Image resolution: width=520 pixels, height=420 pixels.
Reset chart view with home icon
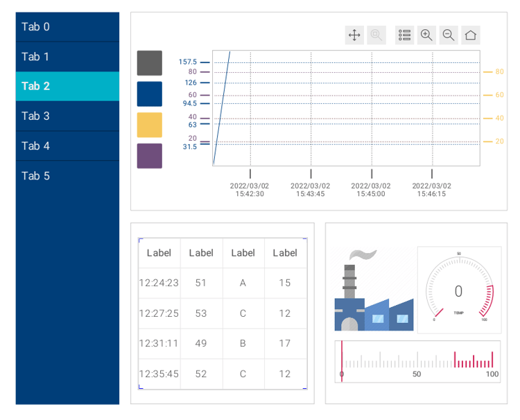coord(471,35)
